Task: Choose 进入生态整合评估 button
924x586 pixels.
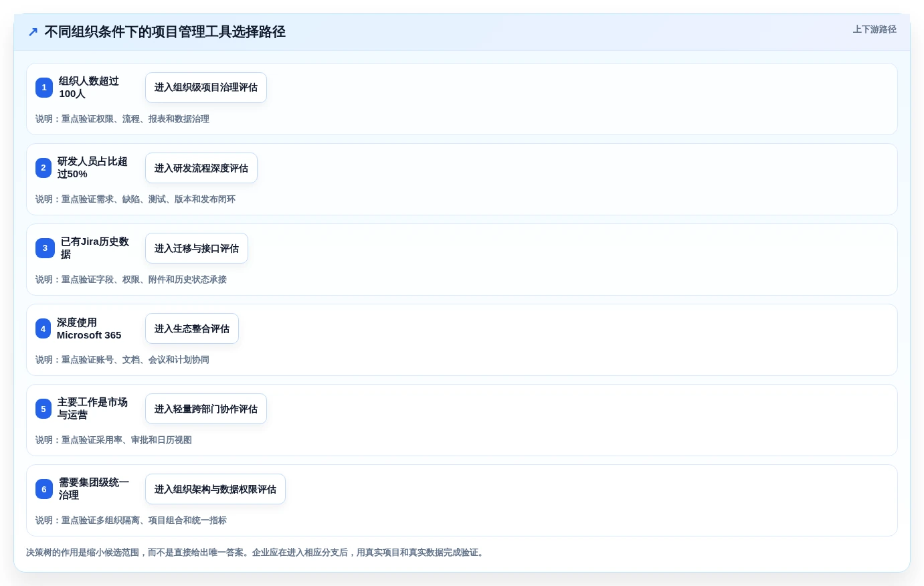Action: pyautogui.click(x=192, y=328)
